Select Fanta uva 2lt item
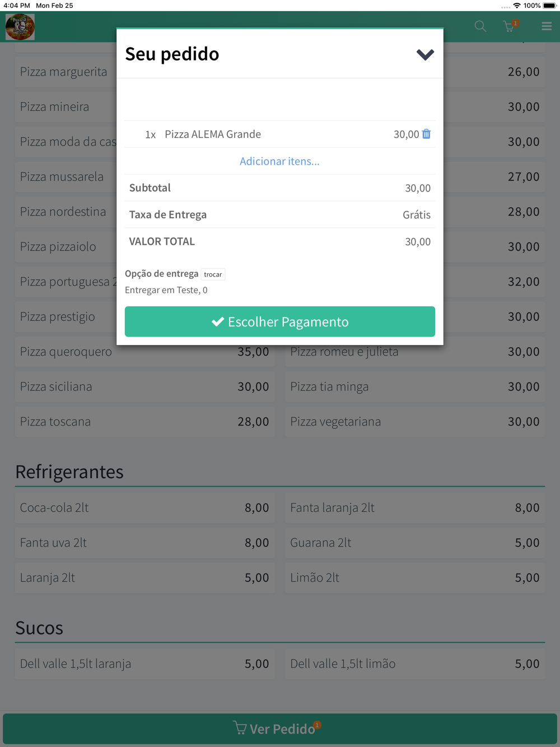Viewport: 560px width, 747px height. coord(144,543)
